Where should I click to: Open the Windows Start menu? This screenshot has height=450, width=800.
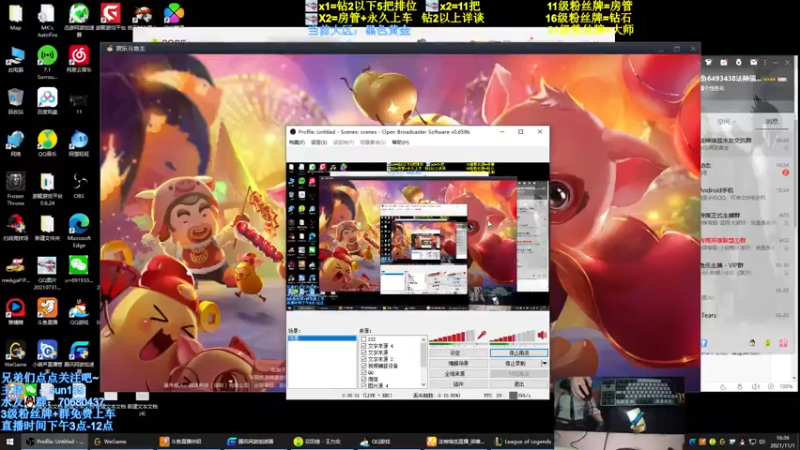tap(10, 441)
